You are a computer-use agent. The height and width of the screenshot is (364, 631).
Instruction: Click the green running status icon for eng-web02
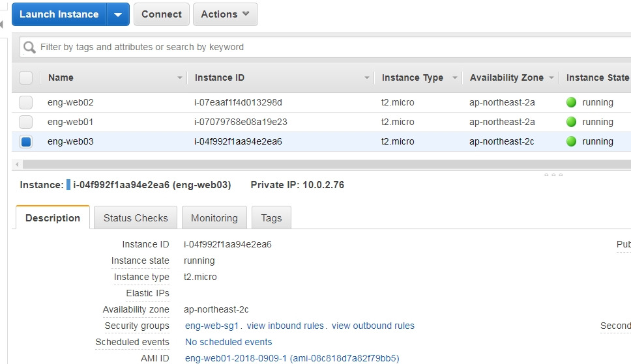571,103
